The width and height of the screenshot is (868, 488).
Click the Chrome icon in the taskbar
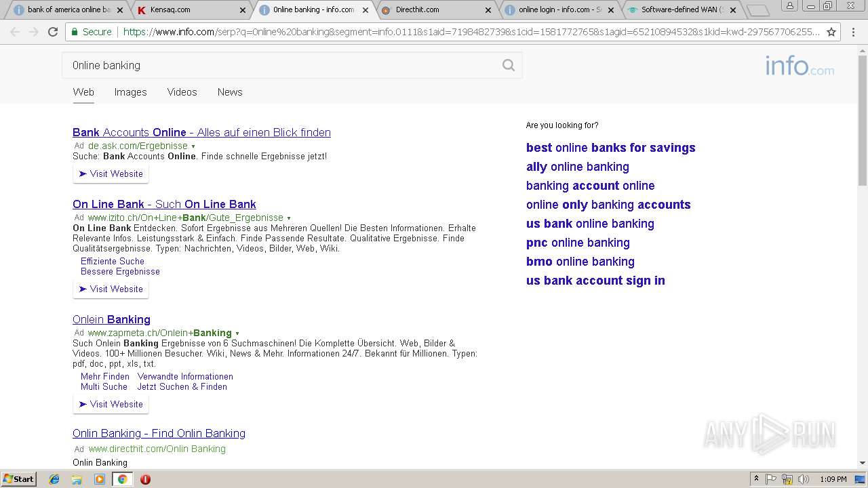[122, 479]
